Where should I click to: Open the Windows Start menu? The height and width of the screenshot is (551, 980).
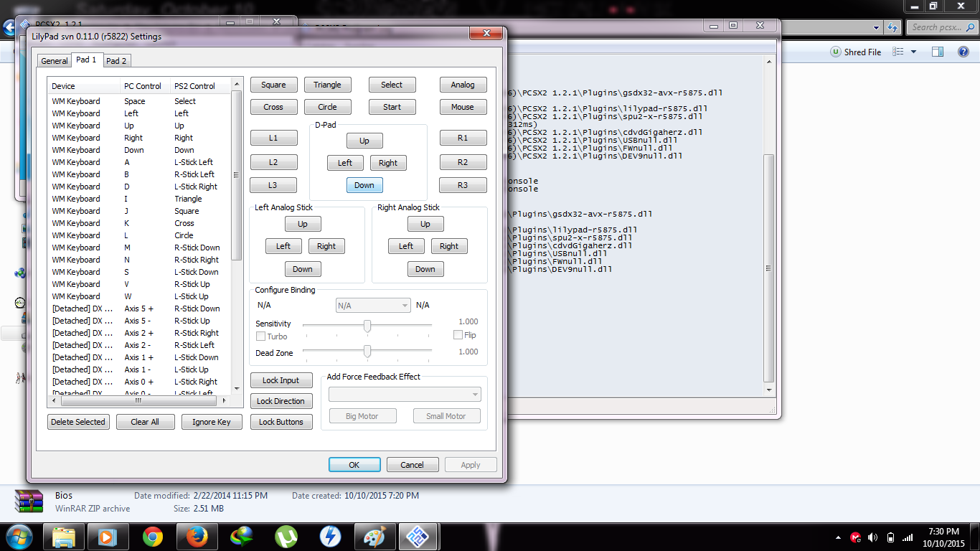(19, 537)
